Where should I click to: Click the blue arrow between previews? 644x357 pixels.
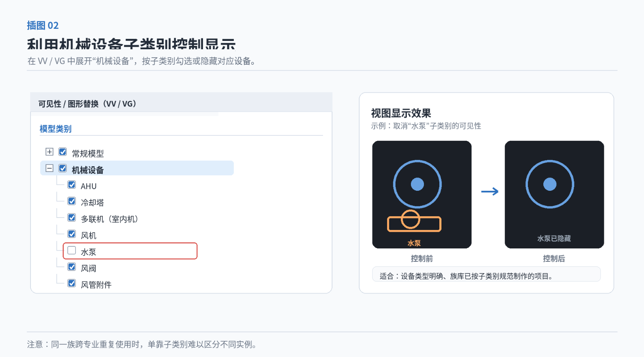point(490,192)
